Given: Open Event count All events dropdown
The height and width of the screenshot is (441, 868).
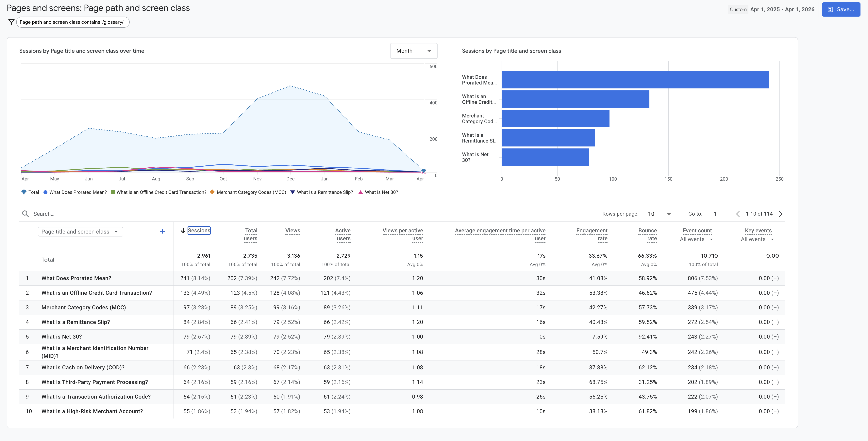Looking at the screenshot, I should [x=696, y=239].
